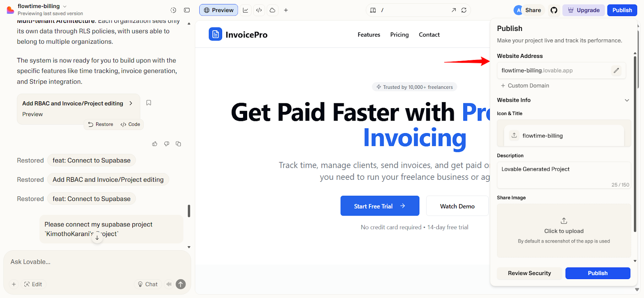Open the code view icon in toolbar
Viewport: 644px width, 298px height.
point(259,10)
